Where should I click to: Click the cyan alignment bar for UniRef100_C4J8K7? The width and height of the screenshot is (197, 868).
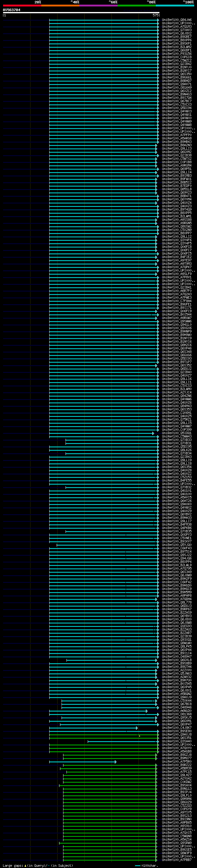coord(94,728)
